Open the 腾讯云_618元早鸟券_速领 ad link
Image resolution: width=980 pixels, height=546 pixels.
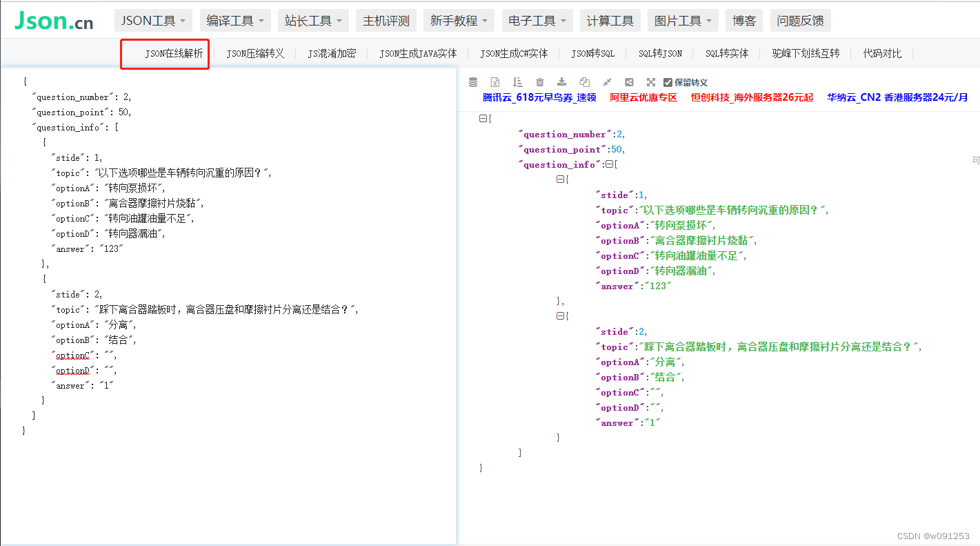coord(539,97)
